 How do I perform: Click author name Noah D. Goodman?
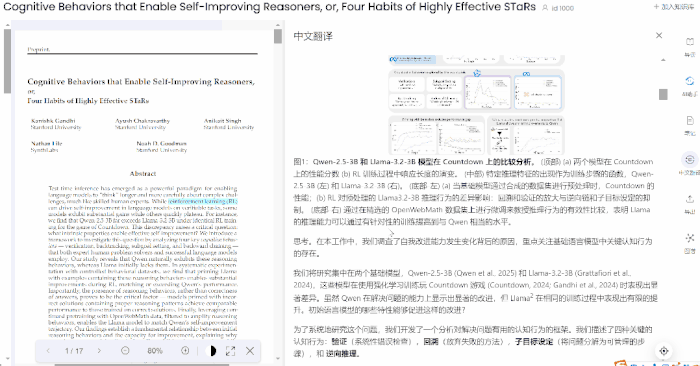[x=161, y=144]
